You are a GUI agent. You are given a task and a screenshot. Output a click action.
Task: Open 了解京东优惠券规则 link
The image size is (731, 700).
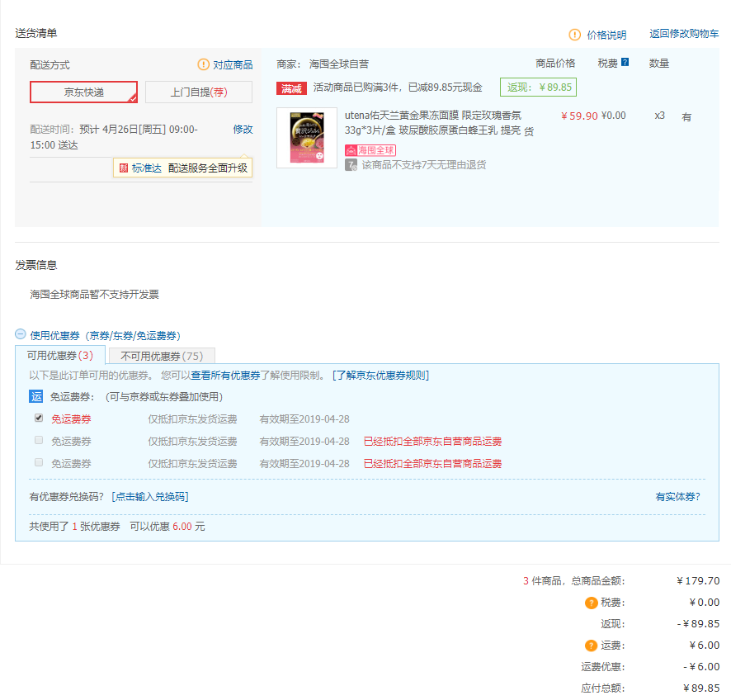(380, 376)
